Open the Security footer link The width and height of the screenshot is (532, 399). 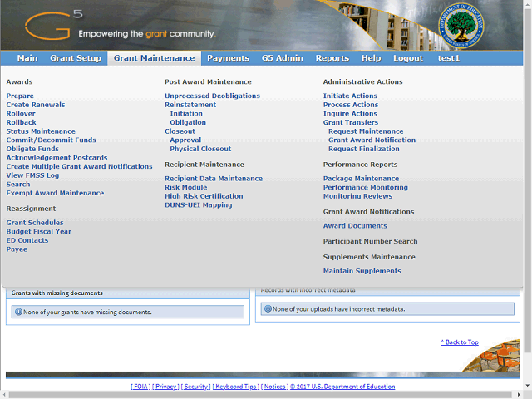point(196,387)
